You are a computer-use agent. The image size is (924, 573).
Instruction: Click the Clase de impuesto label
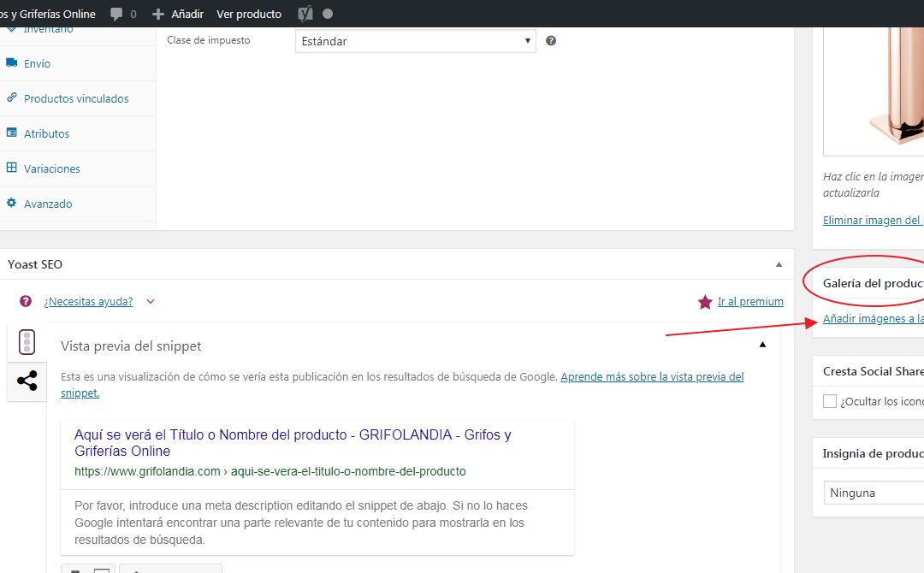click(x=208, y=40)
